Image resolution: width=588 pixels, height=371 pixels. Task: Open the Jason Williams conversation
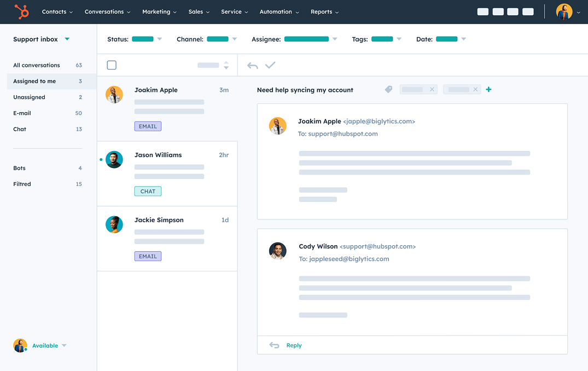tap(167, 173)
